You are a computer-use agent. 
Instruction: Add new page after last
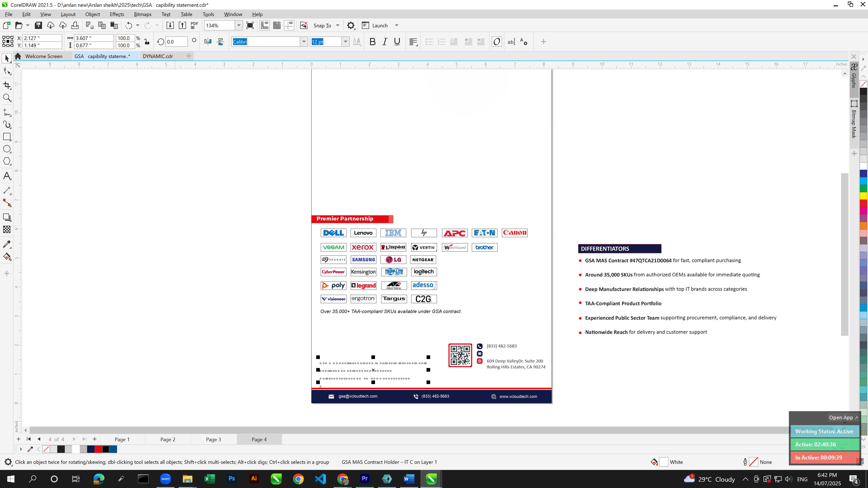pos(95,439)
